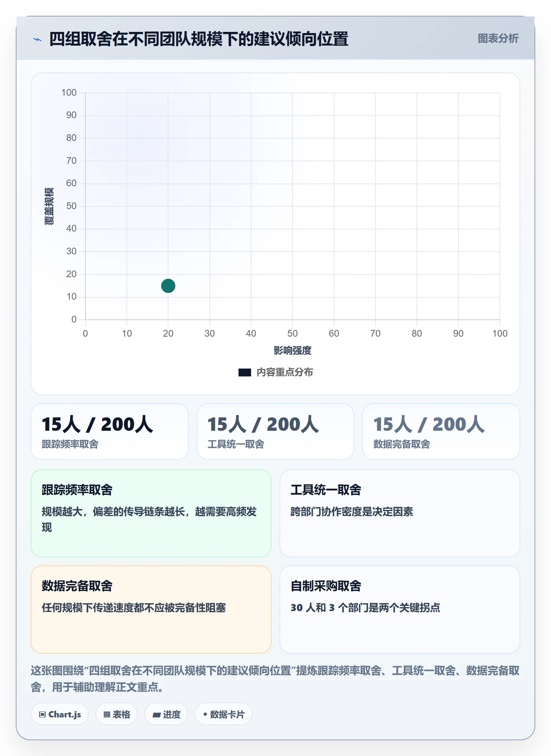Click the text 跨部门协作密度是决定因素

(x=352, y=511)
